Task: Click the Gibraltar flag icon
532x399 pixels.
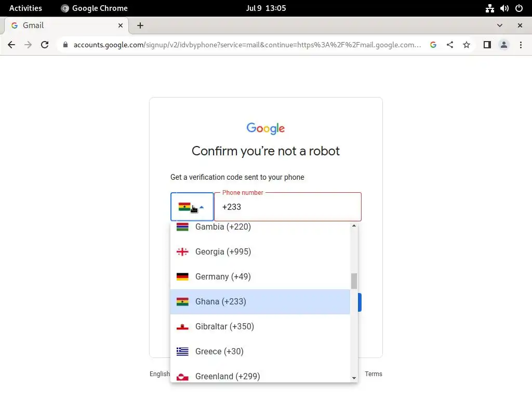Action: [182, 326]
